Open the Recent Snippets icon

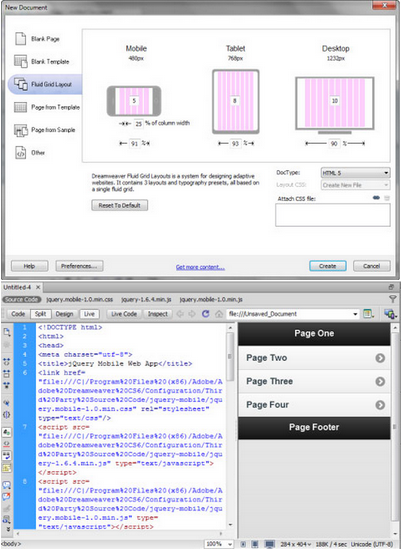(x=7, y=520)
